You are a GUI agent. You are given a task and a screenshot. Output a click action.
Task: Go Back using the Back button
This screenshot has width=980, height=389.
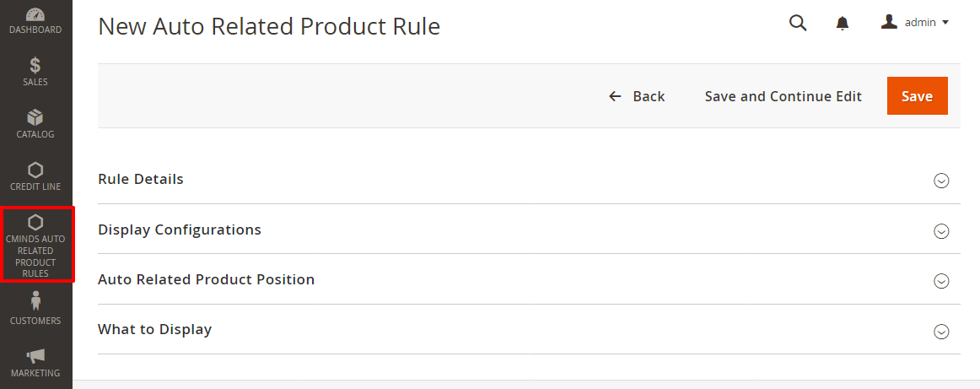[637, 96]
